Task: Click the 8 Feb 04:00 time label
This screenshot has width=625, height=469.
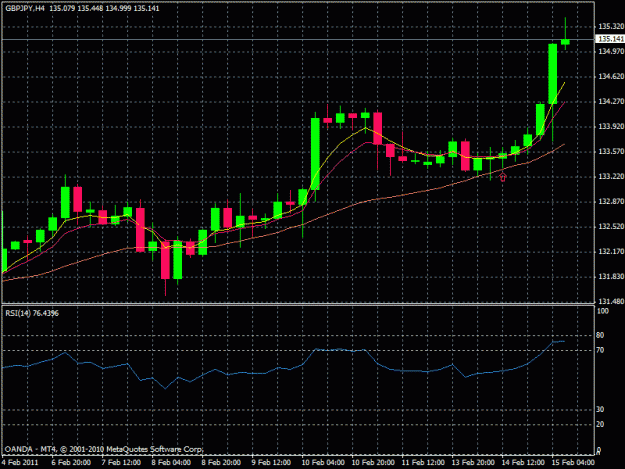Action: tap(171, 463)
